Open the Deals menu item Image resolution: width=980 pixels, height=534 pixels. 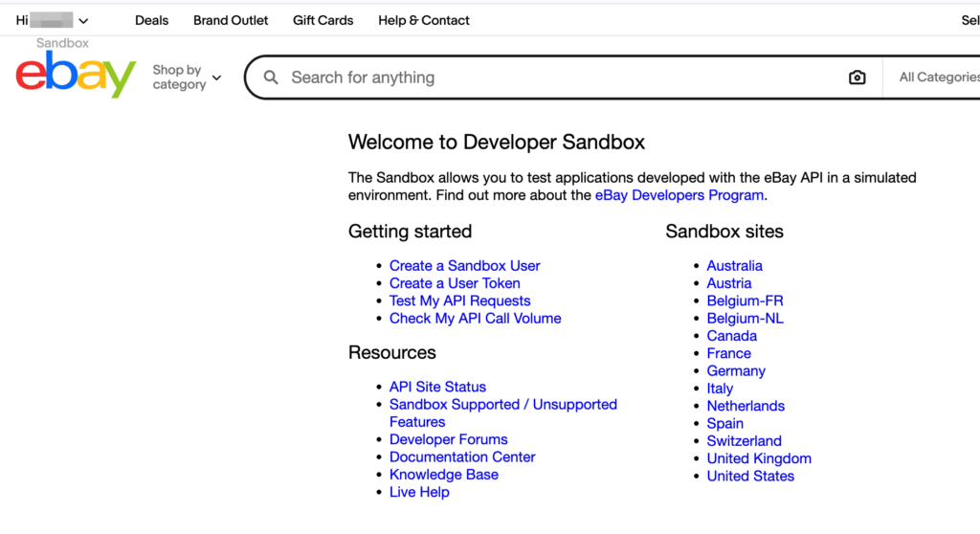point(152,21)
